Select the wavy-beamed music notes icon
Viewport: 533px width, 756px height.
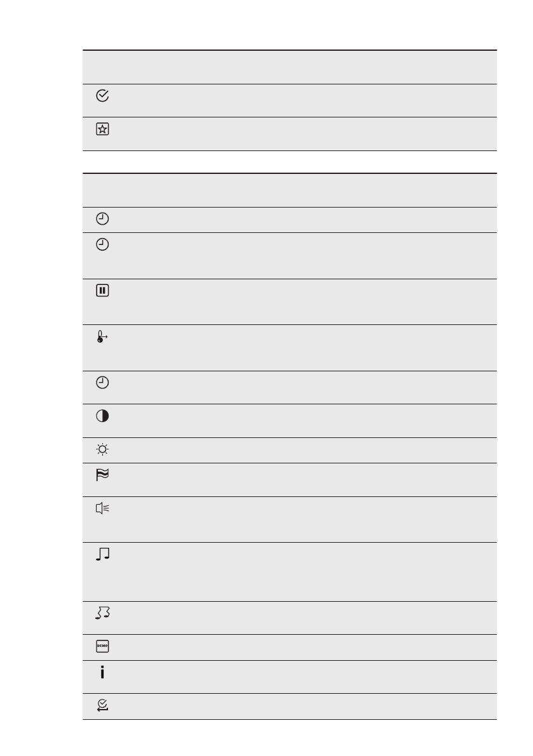coord(102,613)
